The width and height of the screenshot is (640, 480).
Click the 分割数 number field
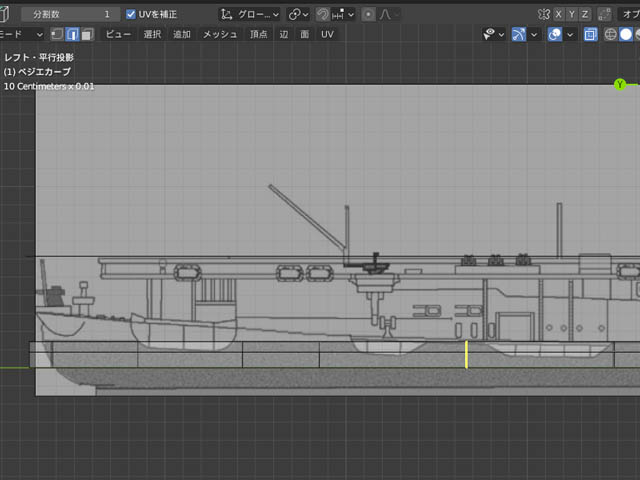point(70,15)
